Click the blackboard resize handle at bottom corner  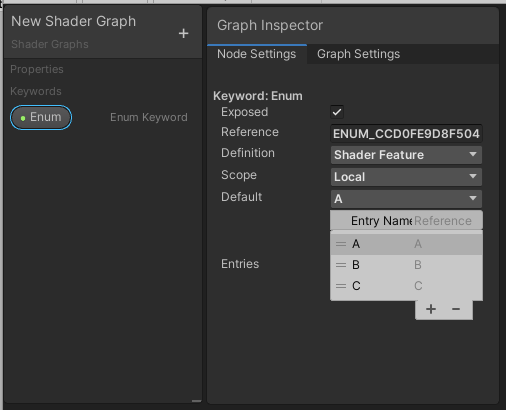pyautogui.click(x=197, y=401)
